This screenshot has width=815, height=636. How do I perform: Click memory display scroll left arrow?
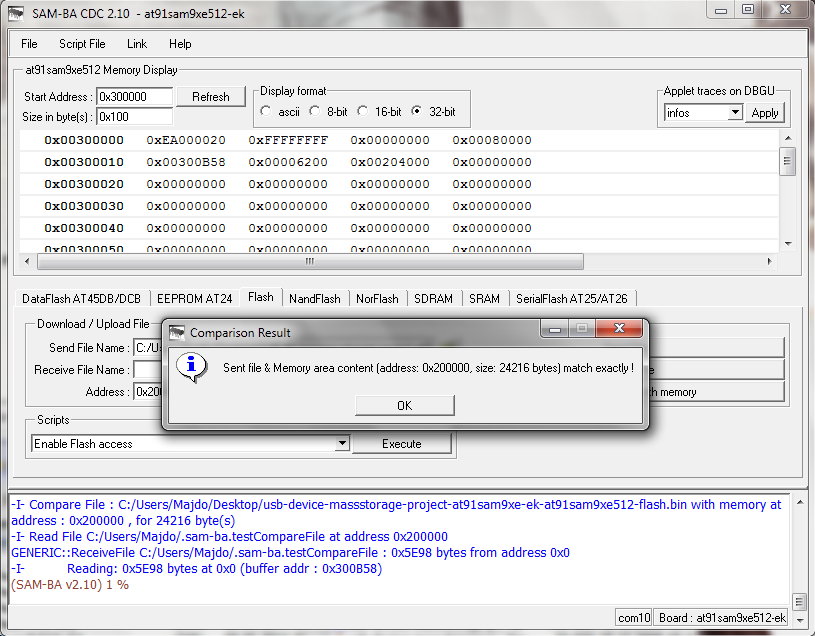click(27, 261)
